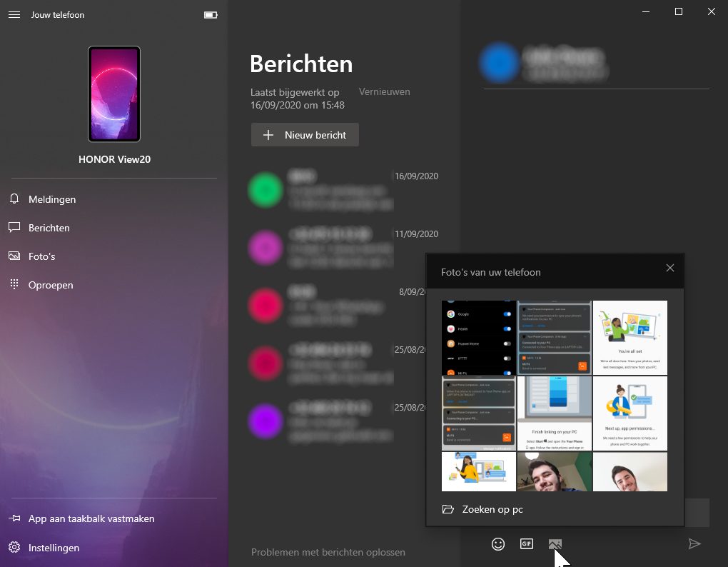Open the Foto's section

point(41,256)
